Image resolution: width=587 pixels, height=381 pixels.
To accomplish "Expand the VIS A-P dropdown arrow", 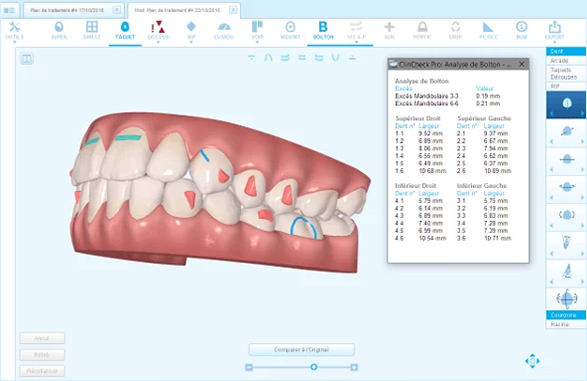I will pos(356,42).
